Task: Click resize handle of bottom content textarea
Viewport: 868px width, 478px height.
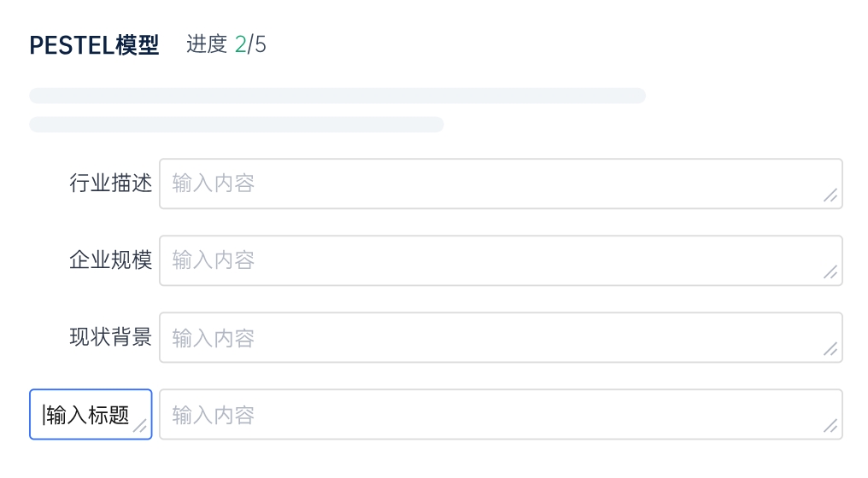Action: tap(830, 427)
